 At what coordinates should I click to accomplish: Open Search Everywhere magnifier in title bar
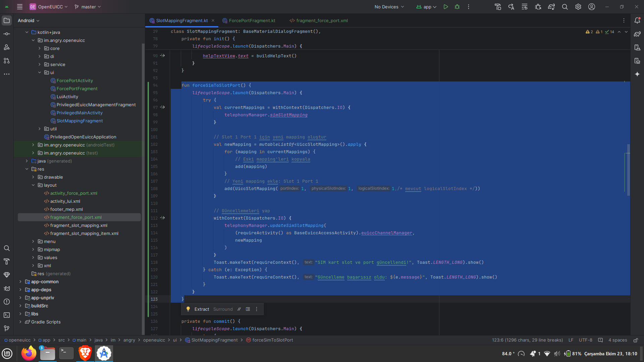[x=565, y=7]
